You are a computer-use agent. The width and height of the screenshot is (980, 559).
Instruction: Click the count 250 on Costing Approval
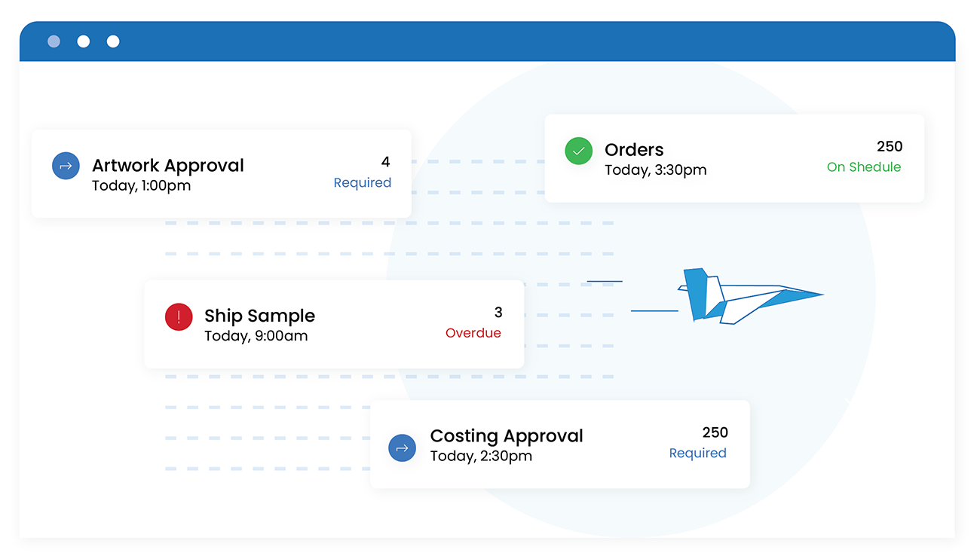pyautogui.click(x=715, y=432)
